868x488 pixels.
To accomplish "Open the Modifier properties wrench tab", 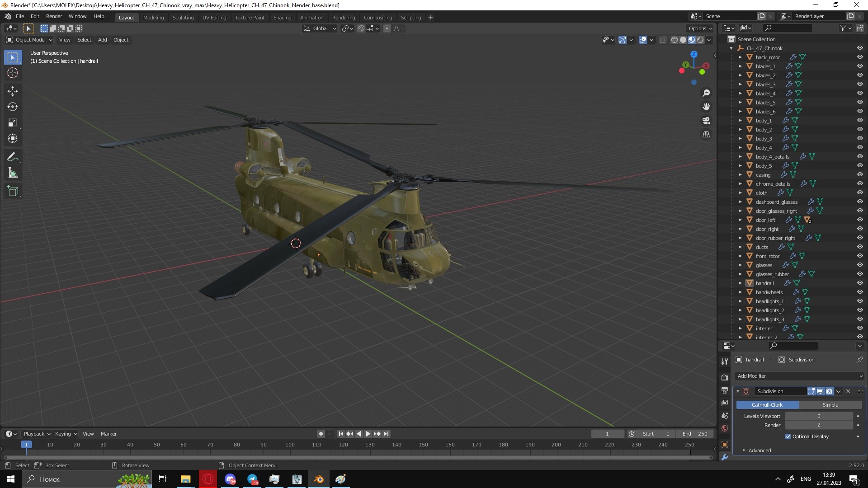I will (x=725, y=457).
